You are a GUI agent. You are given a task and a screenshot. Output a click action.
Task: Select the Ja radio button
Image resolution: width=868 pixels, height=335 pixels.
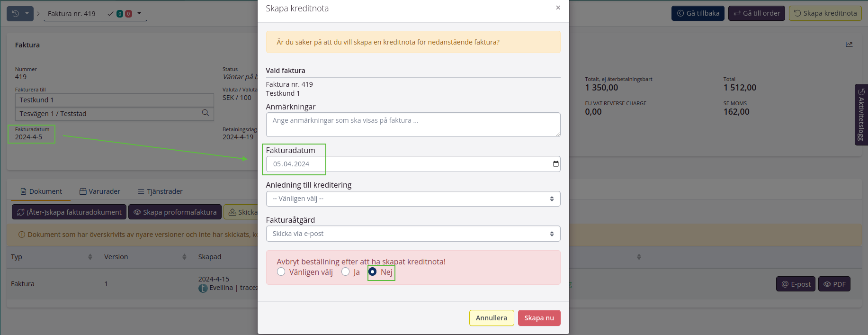tap(346, 272)
